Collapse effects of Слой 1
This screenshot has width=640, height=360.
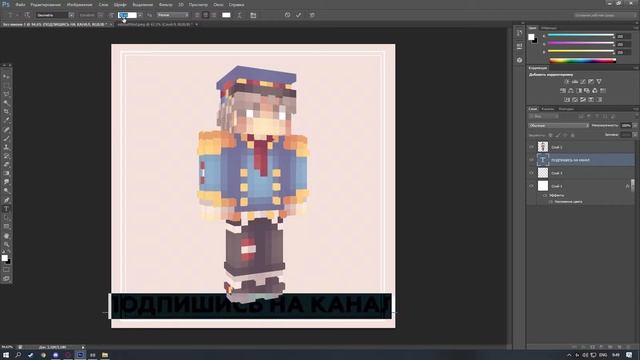click(x=633, y=186)
